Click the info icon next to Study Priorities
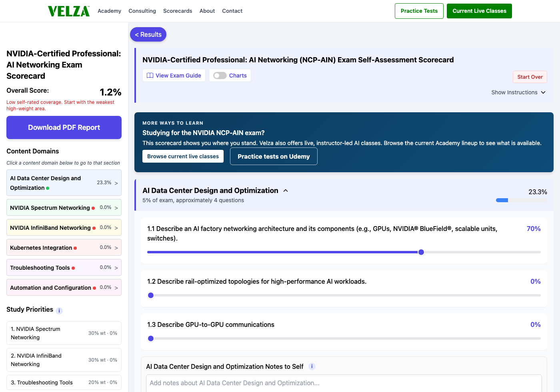The height and width of the screenshot is (392, 560). (59, 310)
